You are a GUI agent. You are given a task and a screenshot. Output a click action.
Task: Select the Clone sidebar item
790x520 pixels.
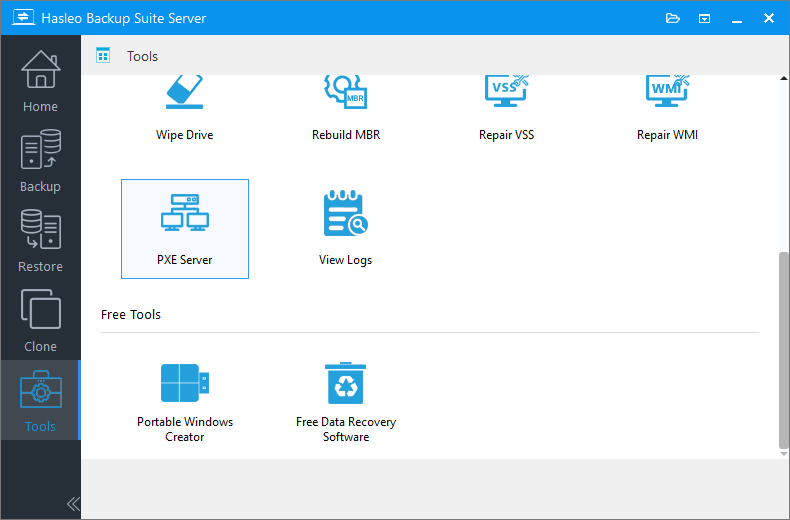(x=40, y=320)
